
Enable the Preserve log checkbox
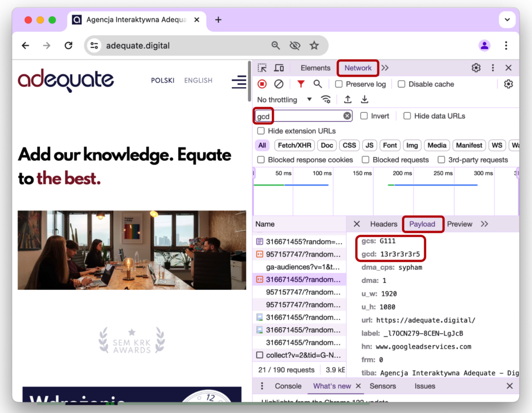[x=339, y=84]
